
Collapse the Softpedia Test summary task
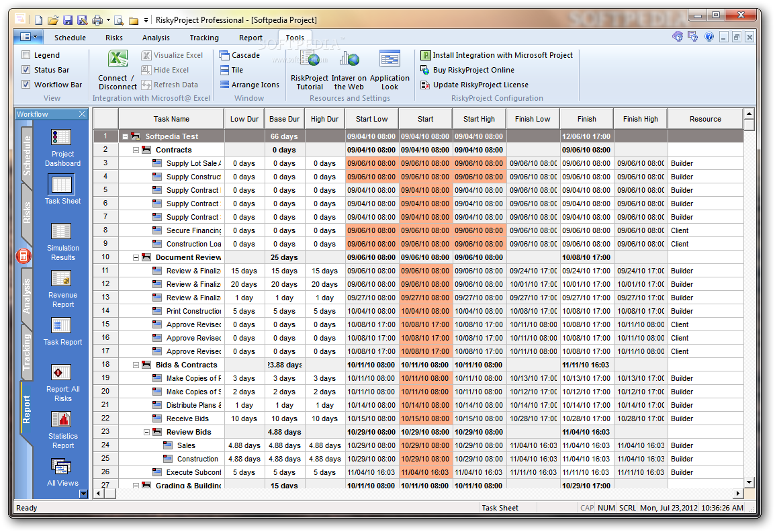coord(125,137)
